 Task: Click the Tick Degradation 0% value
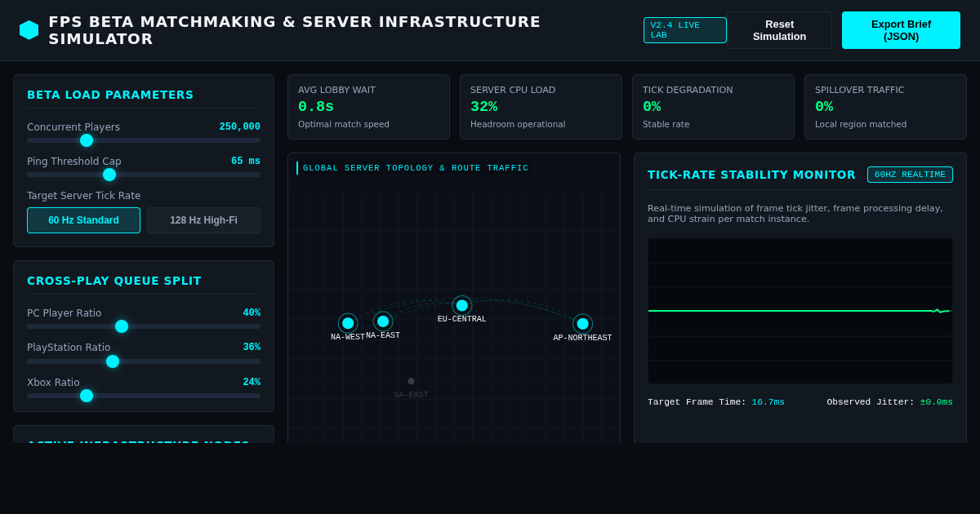[x=652, y=107]
